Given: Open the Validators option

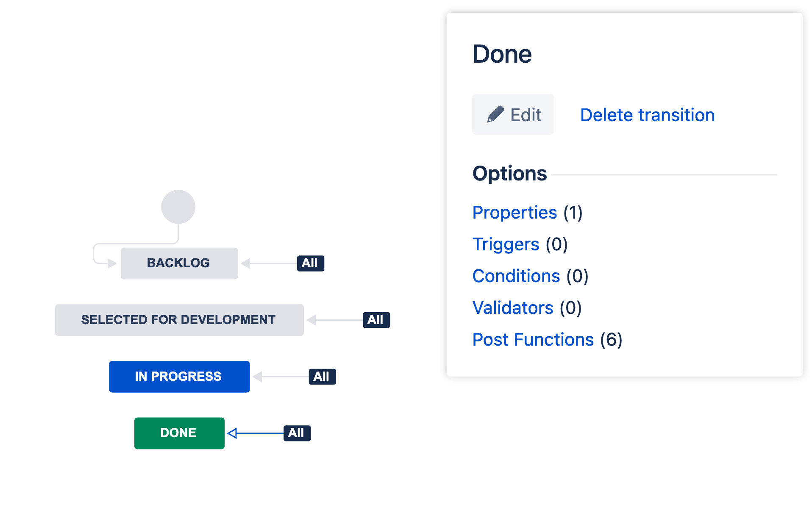Looking at the screenshot, I should click(513, 308).
